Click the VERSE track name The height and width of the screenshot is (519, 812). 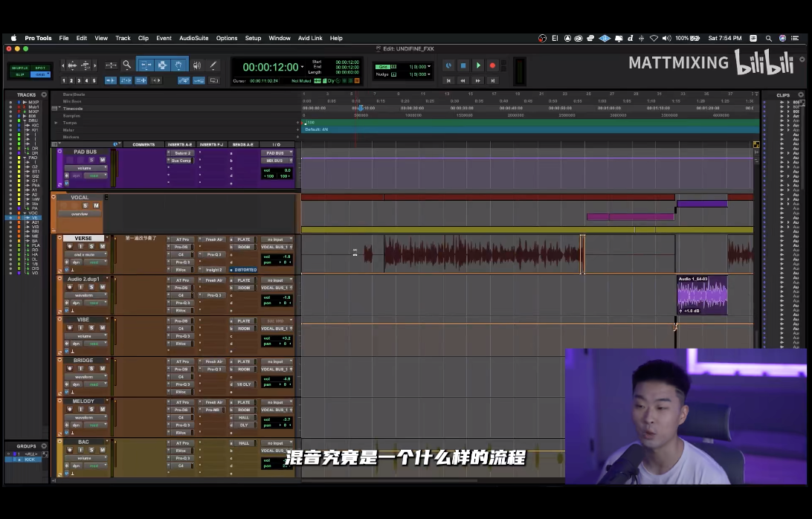click(x=83, y=238)
